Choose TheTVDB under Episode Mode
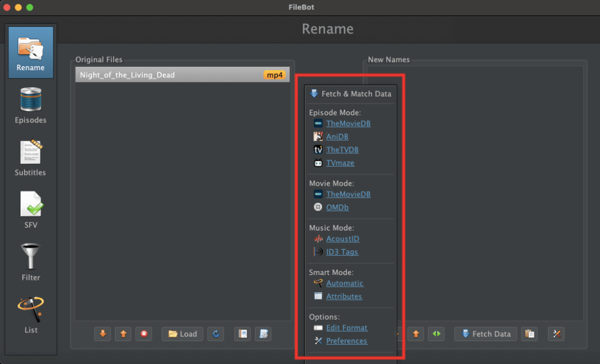 point(342,150)
